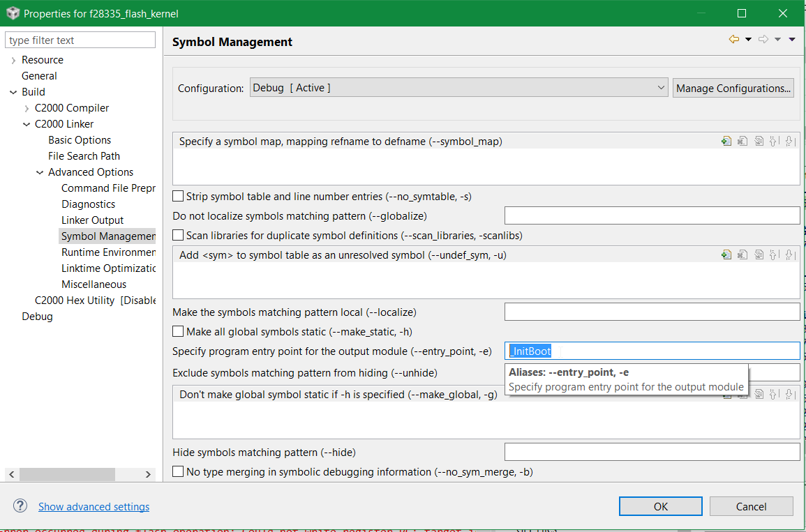
Task: Click the localize pattern input field
Action: (x=652, y=312)
